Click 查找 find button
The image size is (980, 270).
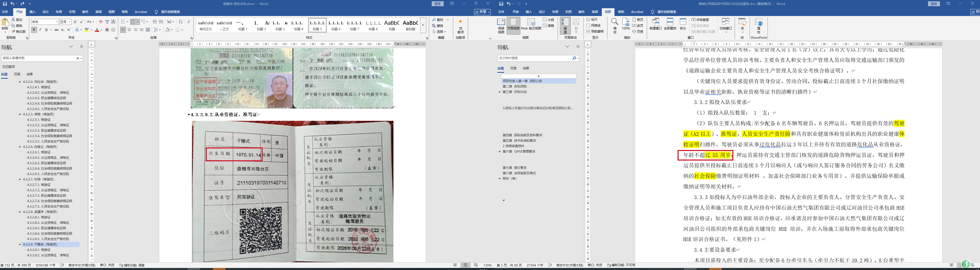(x=438, y=19)
